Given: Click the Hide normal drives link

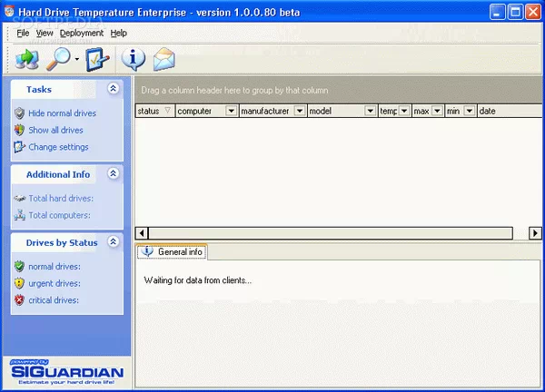Looking at the screenshot, I should tap(62, 113).
